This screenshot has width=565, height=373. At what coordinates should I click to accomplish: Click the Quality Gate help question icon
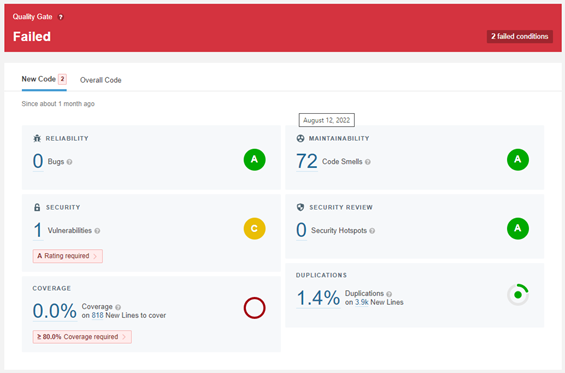coord(61,17)
